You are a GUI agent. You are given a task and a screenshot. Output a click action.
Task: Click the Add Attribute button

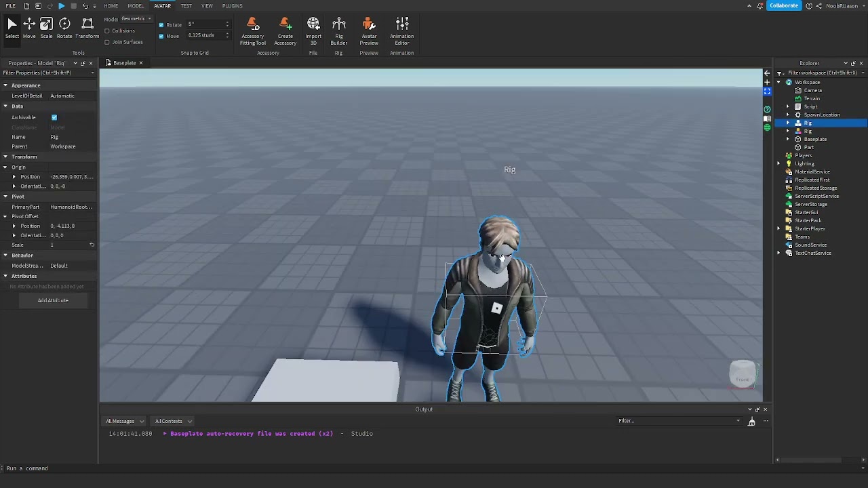(x=53, y=300)
